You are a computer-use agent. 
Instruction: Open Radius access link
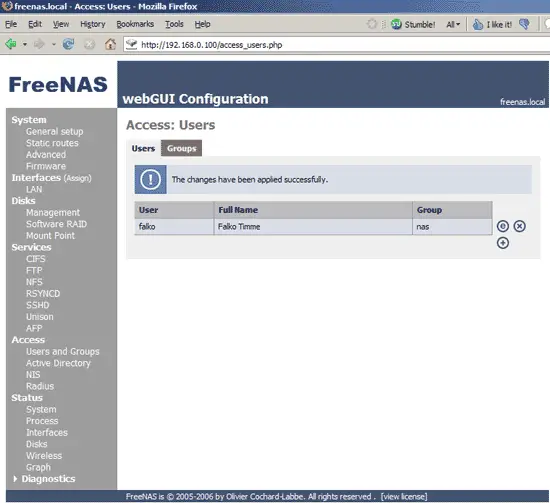pyautogui.click(x=40, y=386)
